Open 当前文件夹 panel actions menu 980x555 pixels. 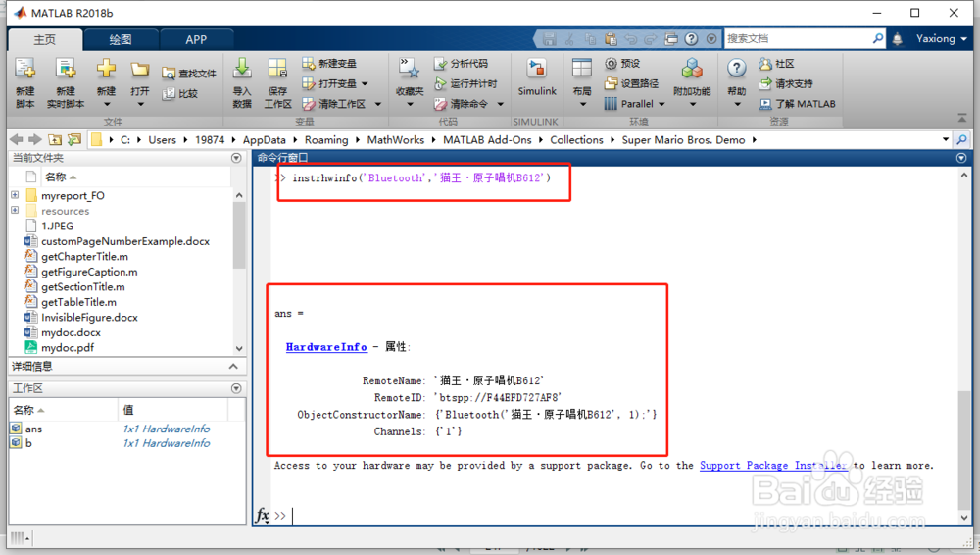tap(236, 158)
